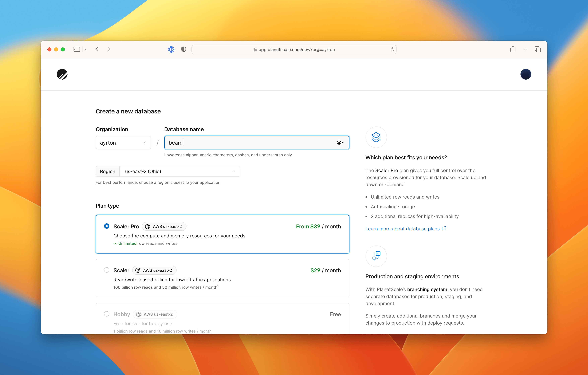Click the 'Free' price on Hobby
The height and width of the screenshot is (375, 588).
pyautogui.click(x=335, y=314)
